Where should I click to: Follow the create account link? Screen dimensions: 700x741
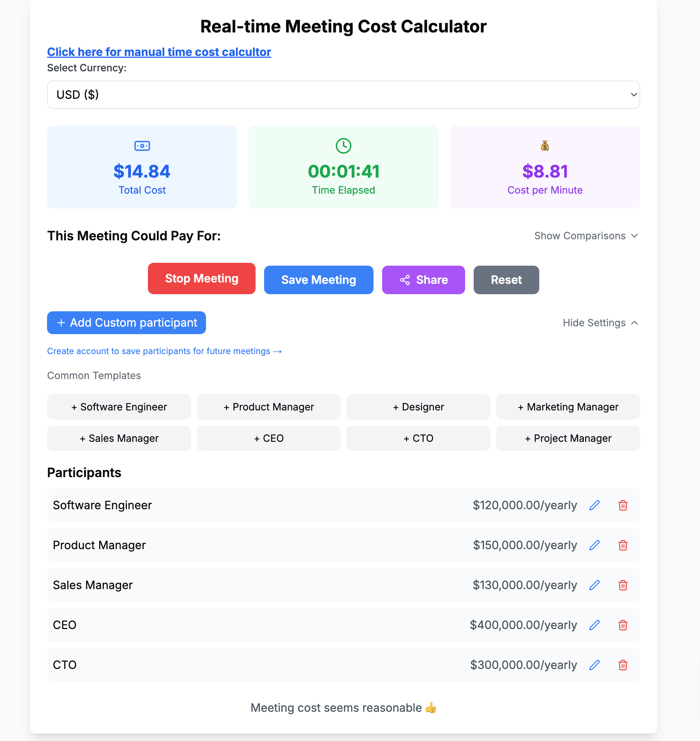(x=164, y=351)
